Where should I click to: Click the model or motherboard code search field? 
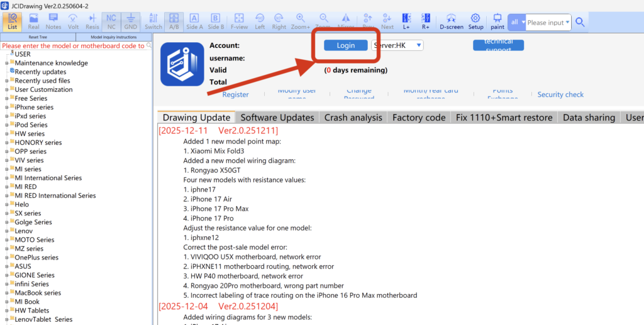tap(74, 45)
